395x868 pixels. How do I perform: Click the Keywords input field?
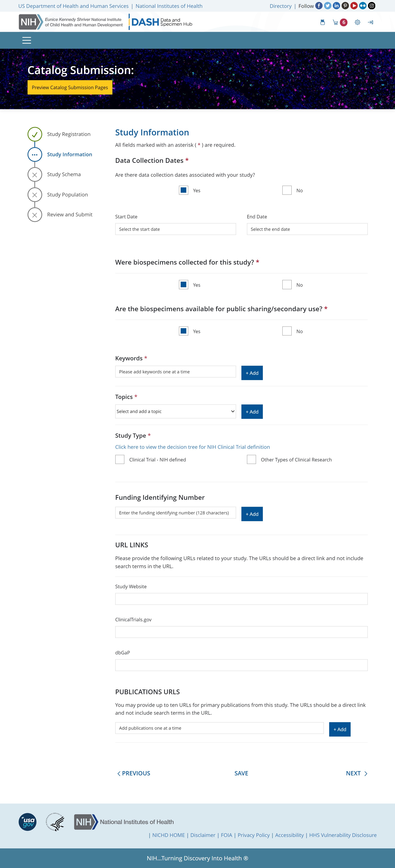(175, 372)
